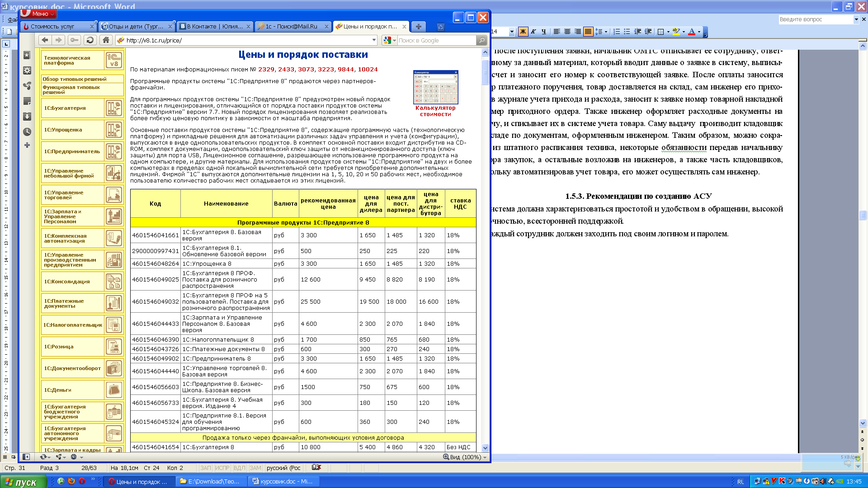This screenshot has width=868, height=488.
Task: Apply bulleted list in Word
Action: pos(627,32)
